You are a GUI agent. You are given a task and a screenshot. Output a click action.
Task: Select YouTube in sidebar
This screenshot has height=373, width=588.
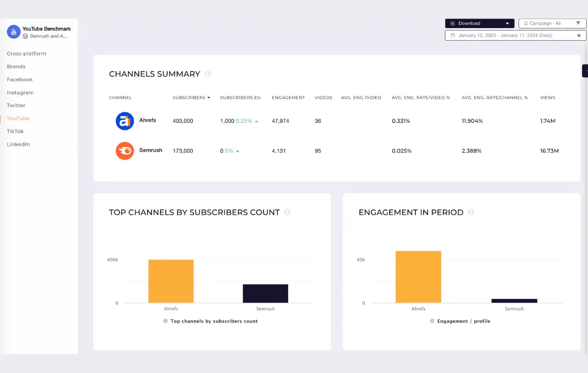18,118
